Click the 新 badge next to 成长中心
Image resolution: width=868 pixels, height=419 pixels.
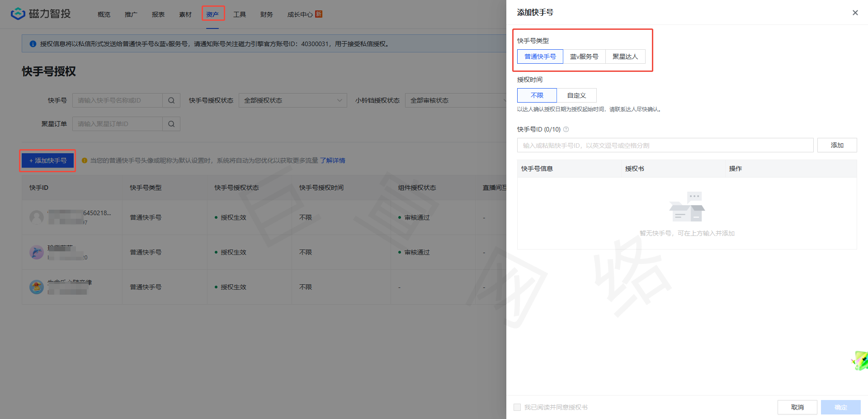(319, 14)
